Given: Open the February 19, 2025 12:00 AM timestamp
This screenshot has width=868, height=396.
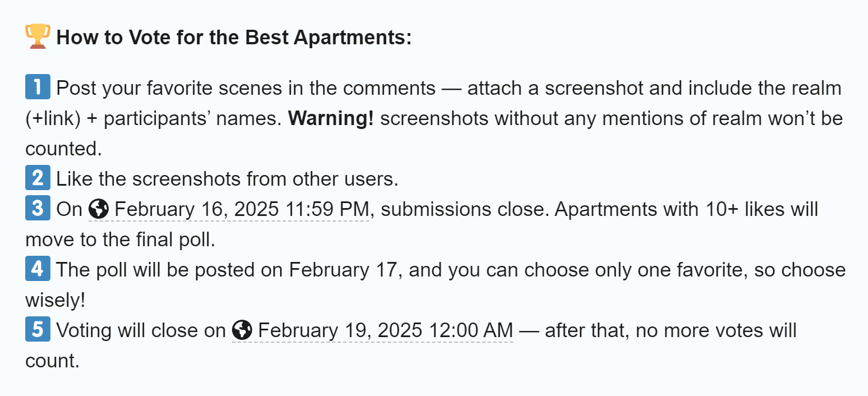Looking at the screenshot, I should click(373, 331).
